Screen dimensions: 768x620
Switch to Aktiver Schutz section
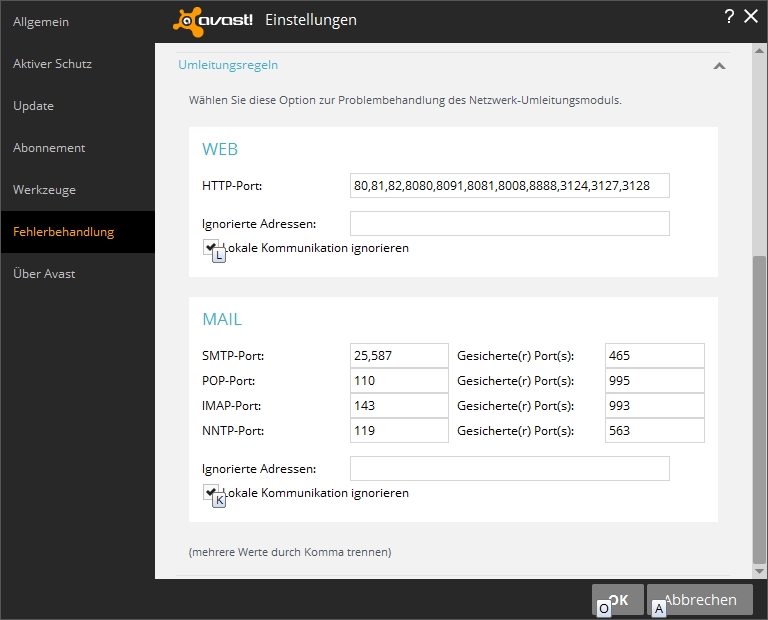tap(52, 63)
